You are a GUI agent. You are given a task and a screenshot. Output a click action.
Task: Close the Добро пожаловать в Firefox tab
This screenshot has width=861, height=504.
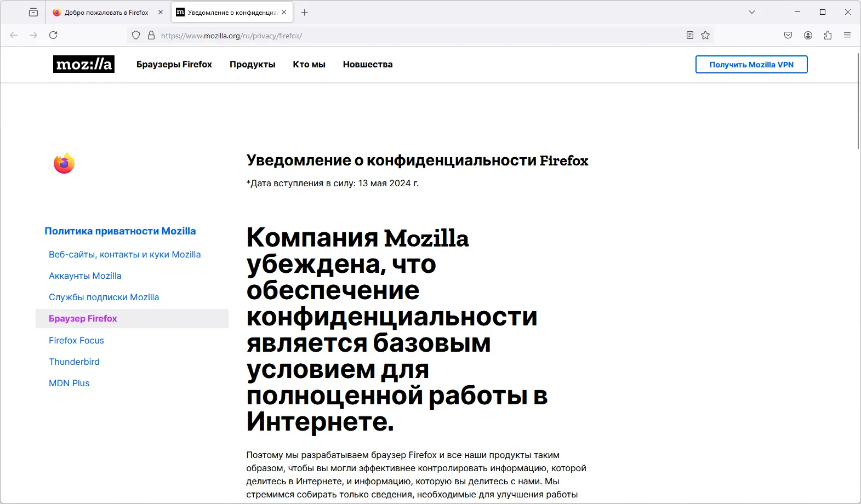tap(161, 12)
